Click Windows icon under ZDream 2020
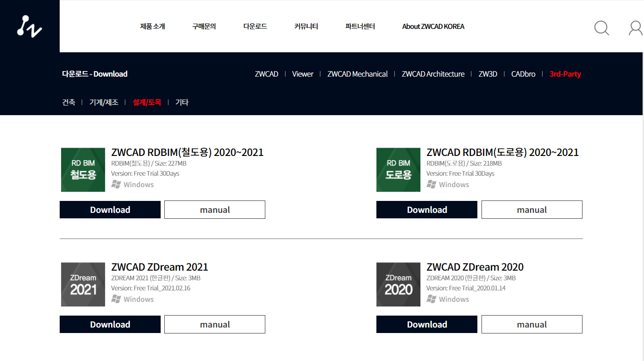The image size is (644, 361). coord(431,299)
